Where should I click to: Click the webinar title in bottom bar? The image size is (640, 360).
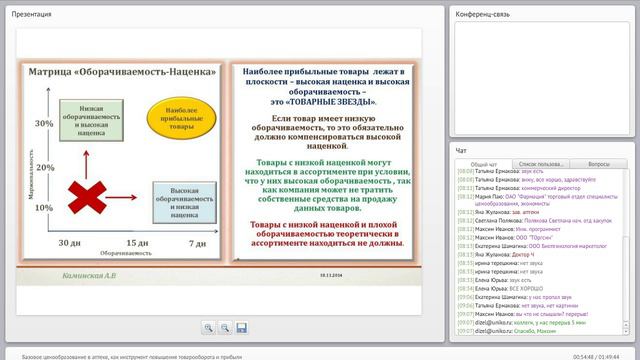[x=132, y=357]
